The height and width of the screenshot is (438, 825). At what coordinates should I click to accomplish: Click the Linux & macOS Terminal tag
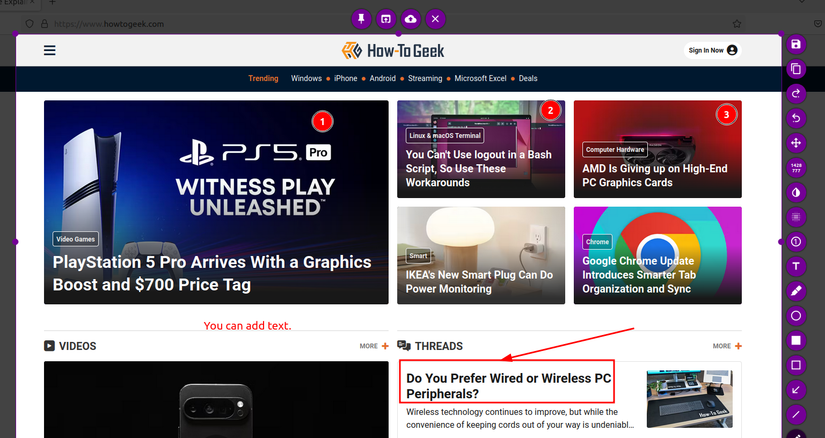click(445, 135)
